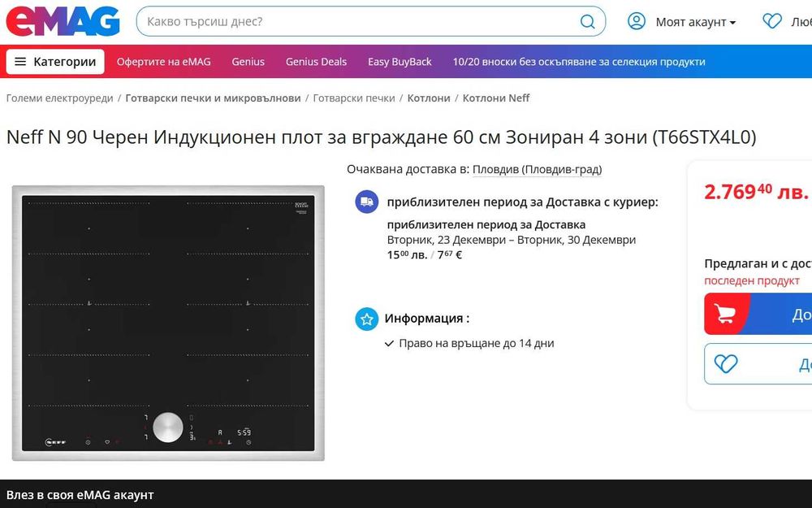The image size is (812, 508).
Task: Go to 'Готварски печки' breadcrumb
Action: pyautogui.click(x=354, y=98)
